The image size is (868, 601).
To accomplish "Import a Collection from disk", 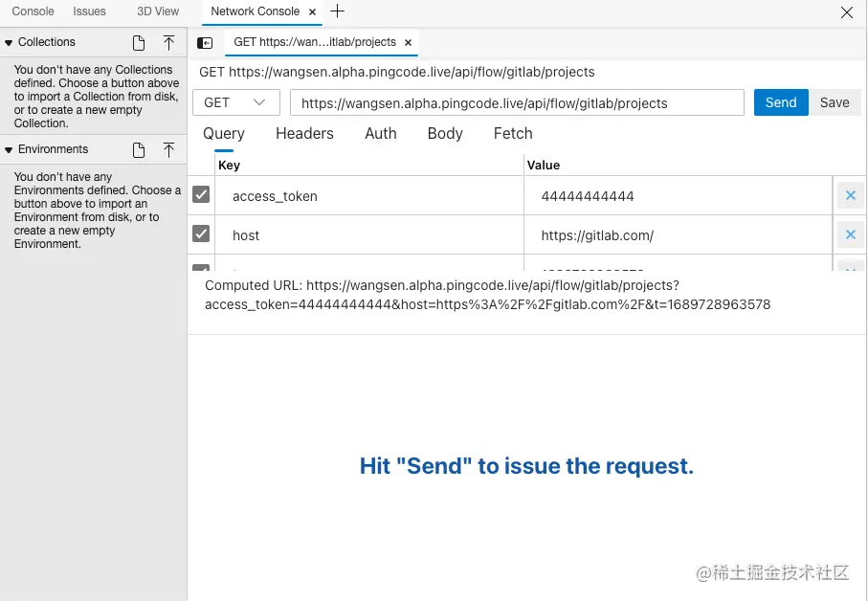I will click(168, 42).
